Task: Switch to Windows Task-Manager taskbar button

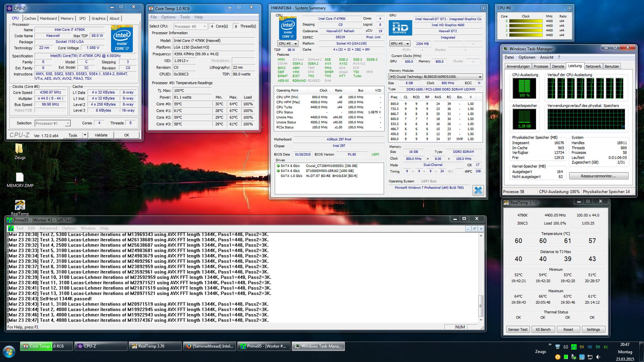Action: (x=318, y=346)
